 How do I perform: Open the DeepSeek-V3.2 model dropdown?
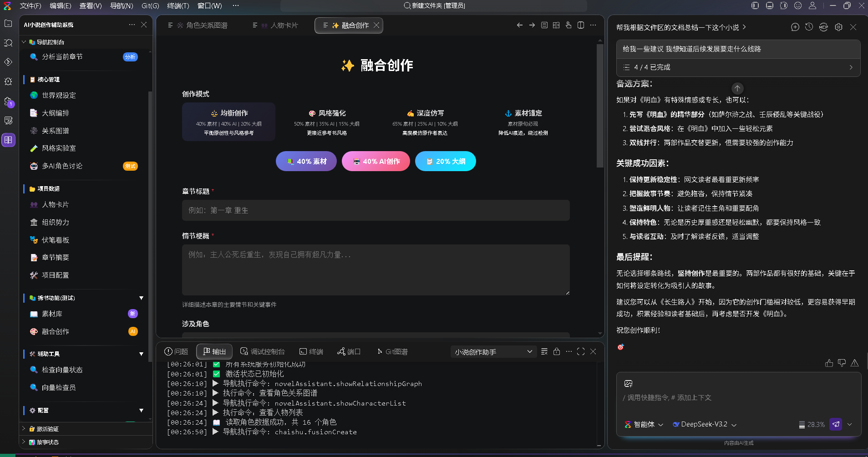coord(705,424)
